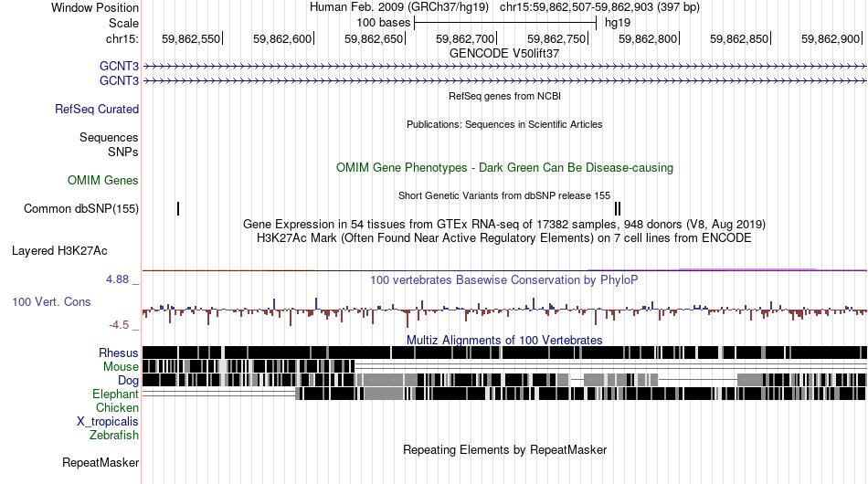Click the chr15: ruler label

pos(122,38)
